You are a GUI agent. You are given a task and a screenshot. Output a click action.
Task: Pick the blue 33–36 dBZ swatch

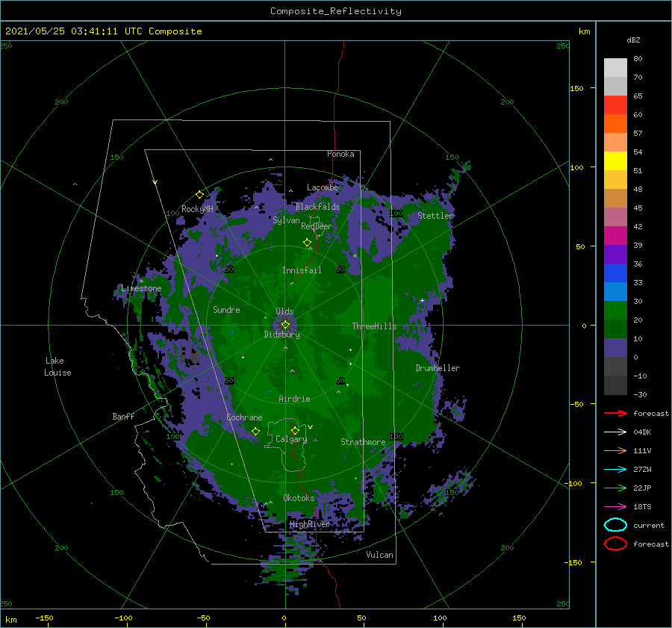pyautogui.click(x=615, y=273)
